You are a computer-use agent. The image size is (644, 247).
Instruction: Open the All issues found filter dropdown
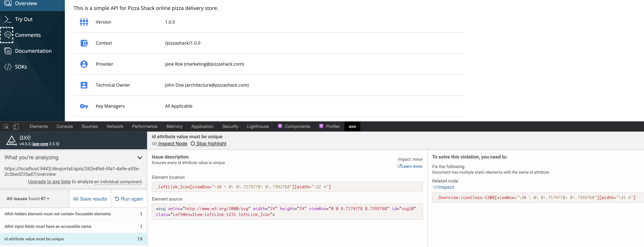pos(27,199)
